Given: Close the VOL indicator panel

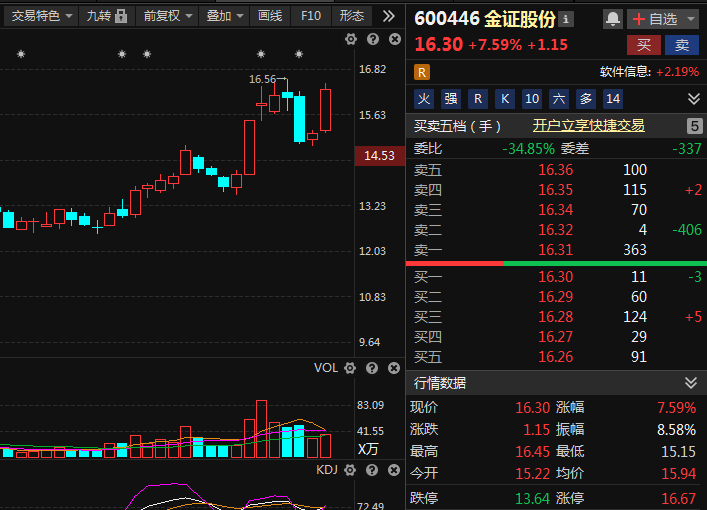Looking at the screenshot, I should (x=394, y=368).
